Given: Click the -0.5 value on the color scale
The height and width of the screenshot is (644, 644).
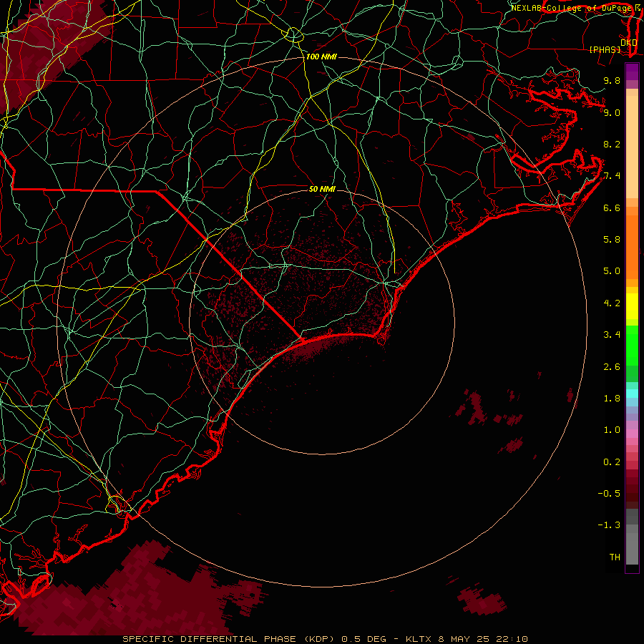Looking at the screenshot, I should 609,494.
